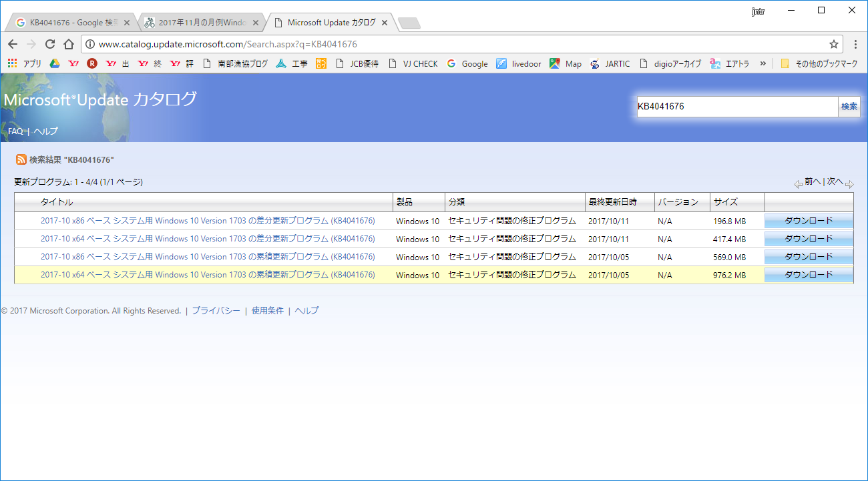Open the JARTIC bookmark
868x481 pixels.
pos(610,64)
